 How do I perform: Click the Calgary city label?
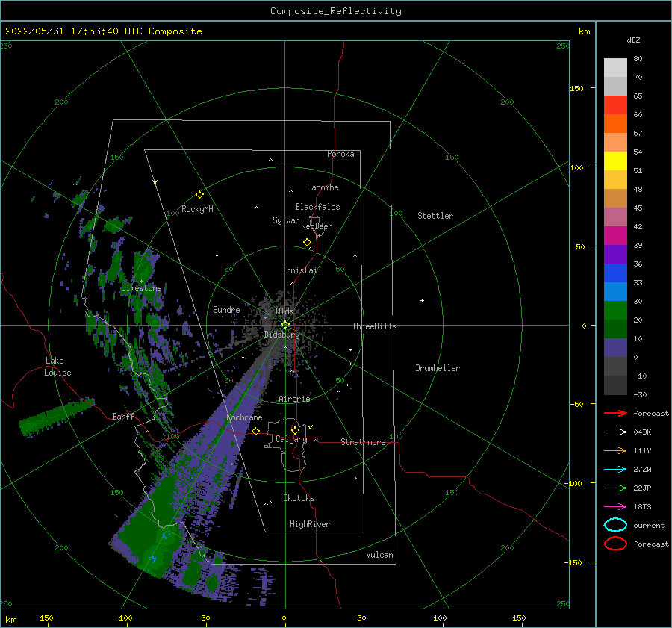click(291, 439)
